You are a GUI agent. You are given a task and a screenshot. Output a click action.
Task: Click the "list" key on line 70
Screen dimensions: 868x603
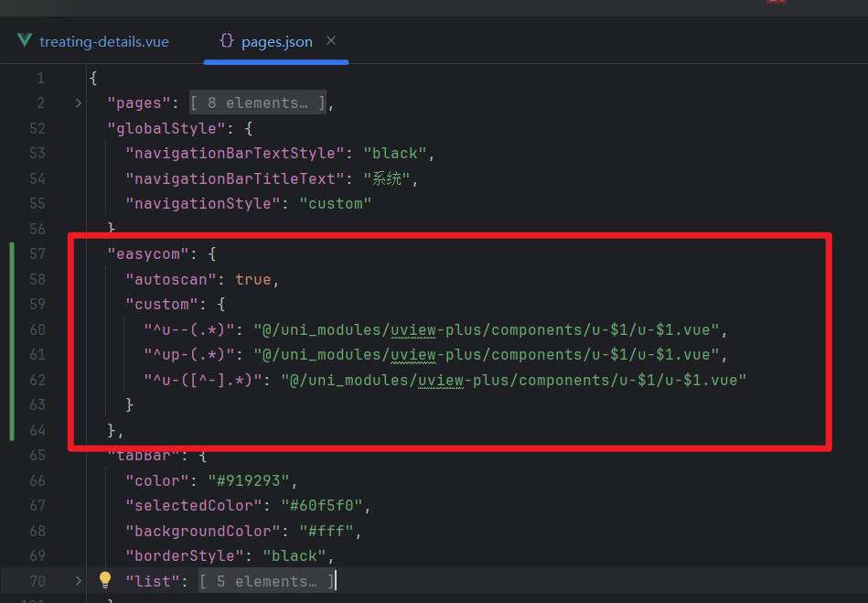pyautogui.click(x=153, y=581)
